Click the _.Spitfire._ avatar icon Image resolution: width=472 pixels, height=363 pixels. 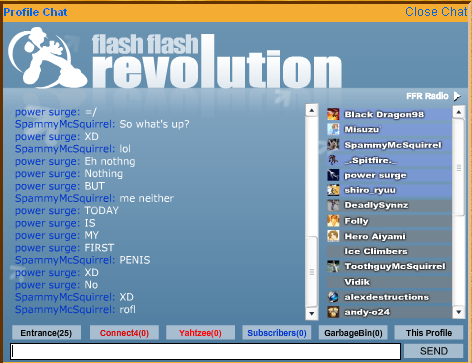click(x=333, y=160)
